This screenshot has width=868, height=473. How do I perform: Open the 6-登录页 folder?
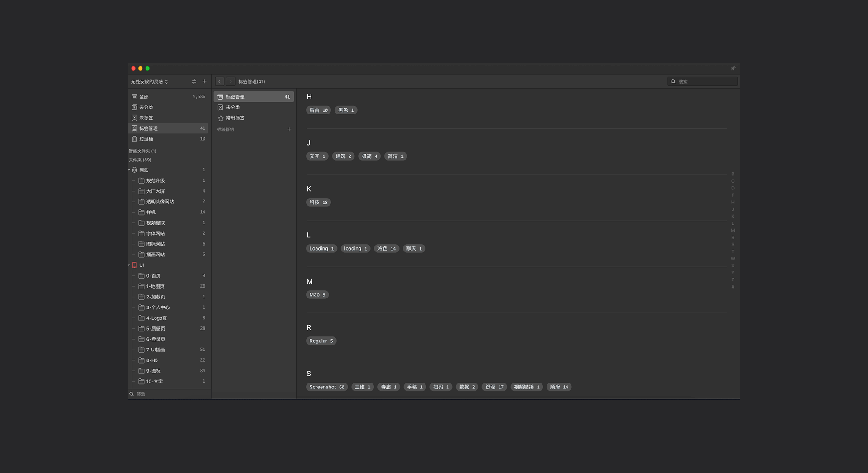(168, 339)
